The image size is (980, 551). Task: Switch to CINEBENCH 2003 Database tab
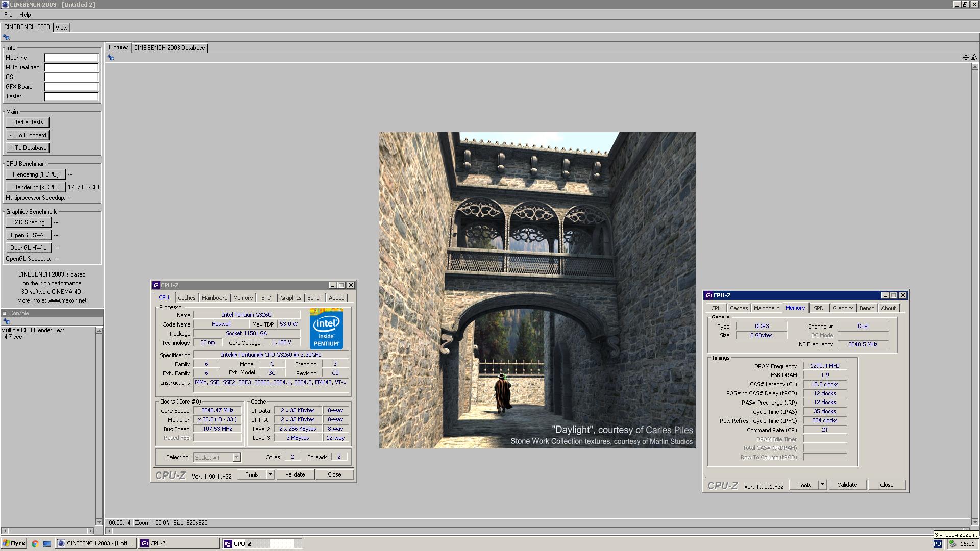pos(169,48)
